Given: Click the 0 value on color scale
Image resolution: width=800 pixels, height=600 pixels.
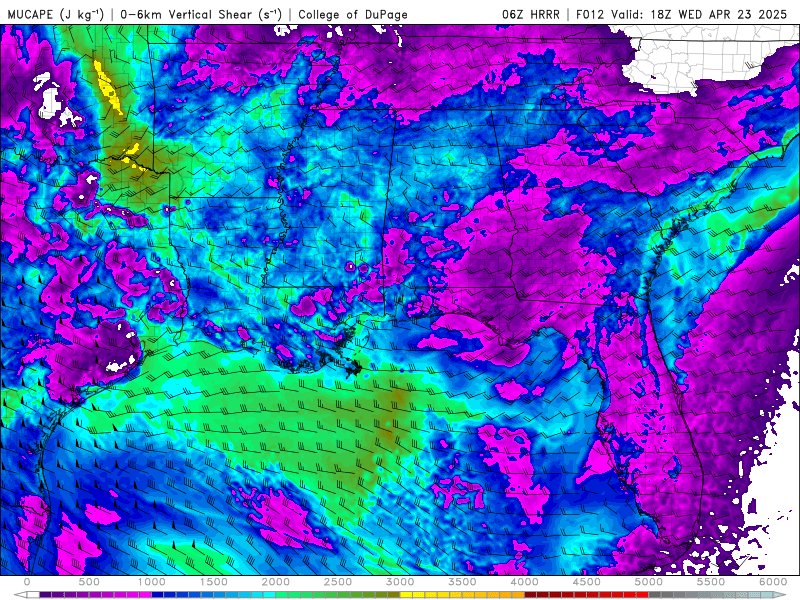Looking at the screenshot, I should pyautogui.click(x=27, y=582).
